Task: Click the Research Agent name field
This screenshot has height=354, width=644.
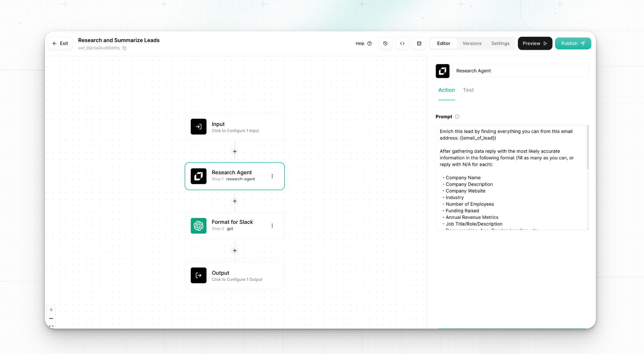Action: [520, 71]
